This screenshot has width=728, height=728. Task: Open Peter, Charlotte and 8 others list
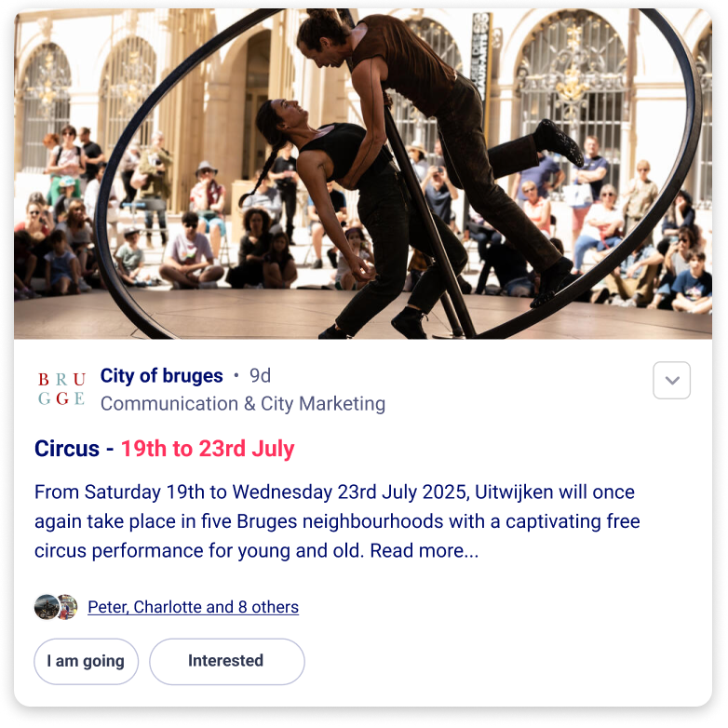coord(193,607)
